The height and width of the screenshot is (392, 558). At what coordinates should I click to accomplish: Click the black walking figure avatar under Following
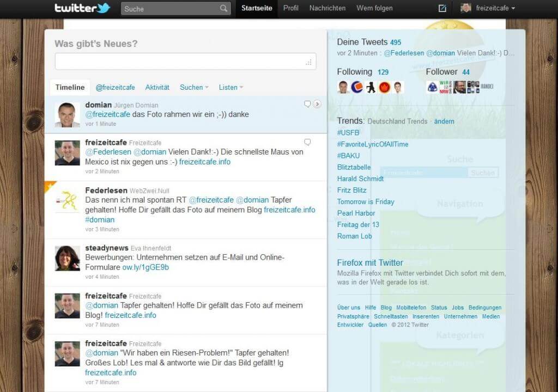tap(371, 87)
